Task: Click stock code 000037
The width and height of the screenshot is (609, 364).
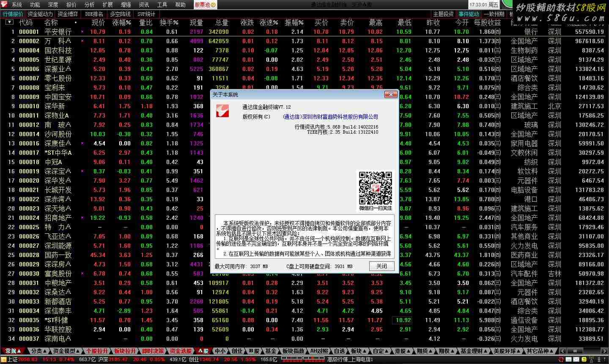Action: point(29,339)
